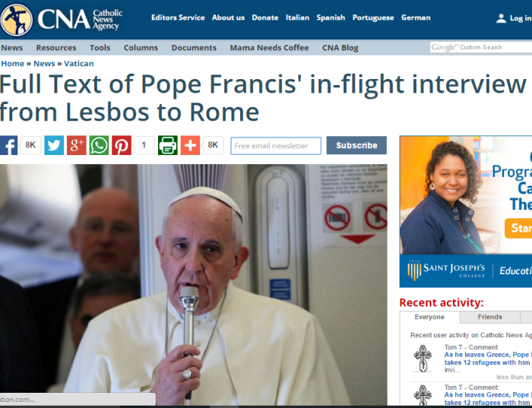Switch to the Friends activity tab

[x=489, y=317]
